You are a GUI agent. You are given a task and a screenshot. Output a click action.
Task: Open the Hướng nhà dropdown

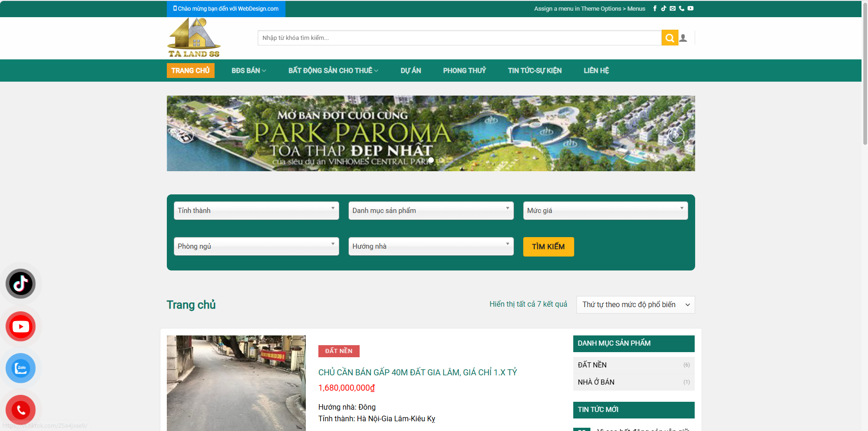coord(431,246)
